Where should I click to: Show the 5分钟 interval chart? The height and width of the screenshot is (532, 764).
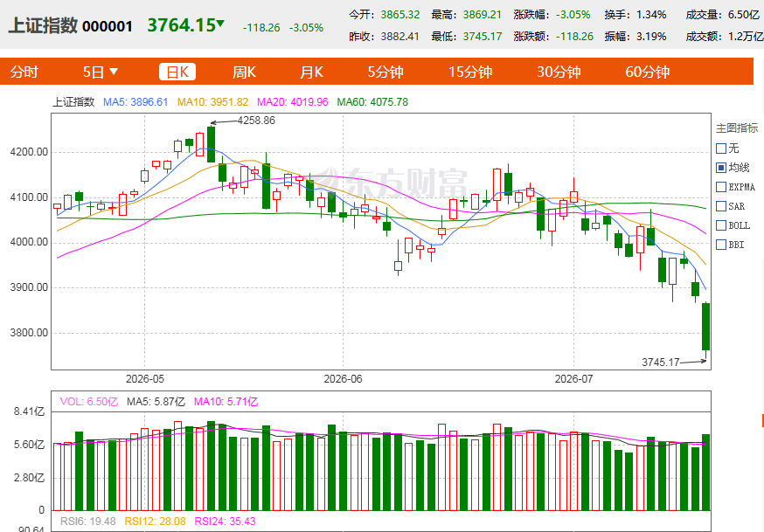coord(385,72)
